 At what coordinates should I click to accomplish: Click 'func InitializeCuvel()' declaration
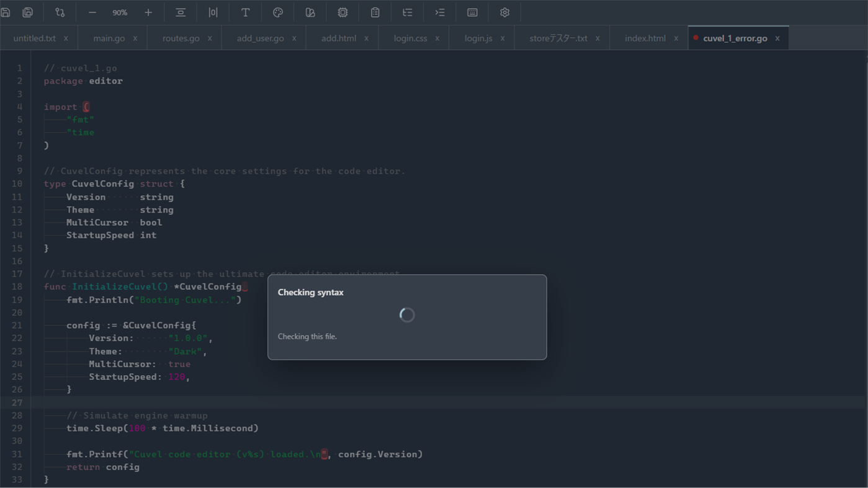106,287
